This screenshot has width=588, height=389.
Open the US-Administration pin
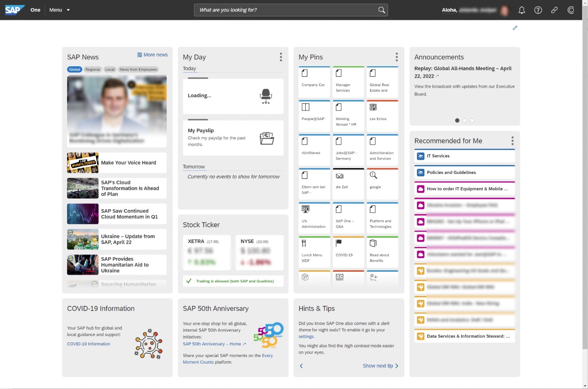[x=314, y=218]
